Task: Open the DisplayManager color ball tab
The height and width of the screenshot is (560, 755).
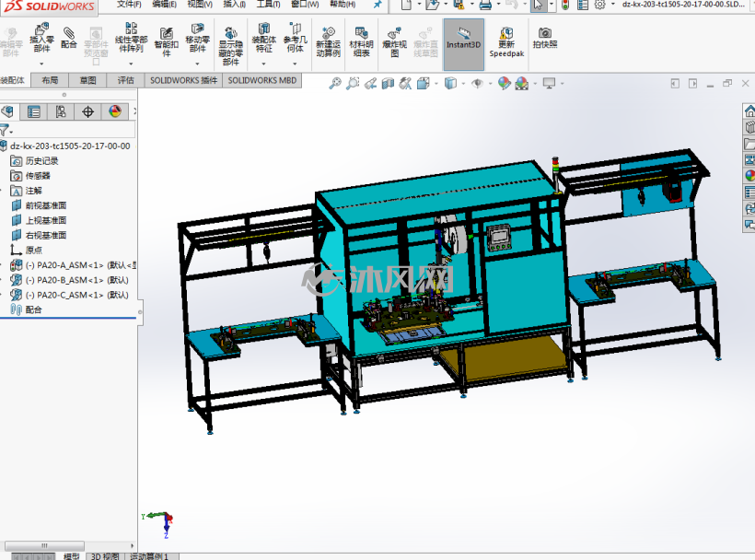Action: point(114,112)
